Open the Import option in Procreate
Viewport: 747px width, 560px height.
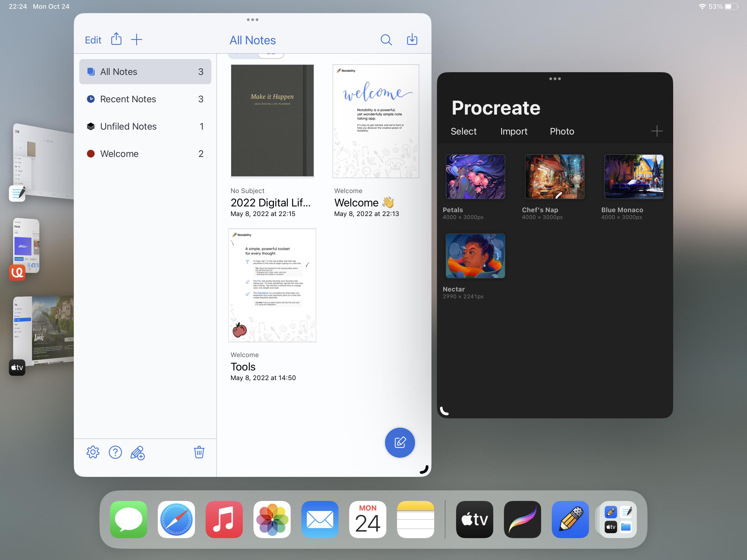click(x=514, y=132)
